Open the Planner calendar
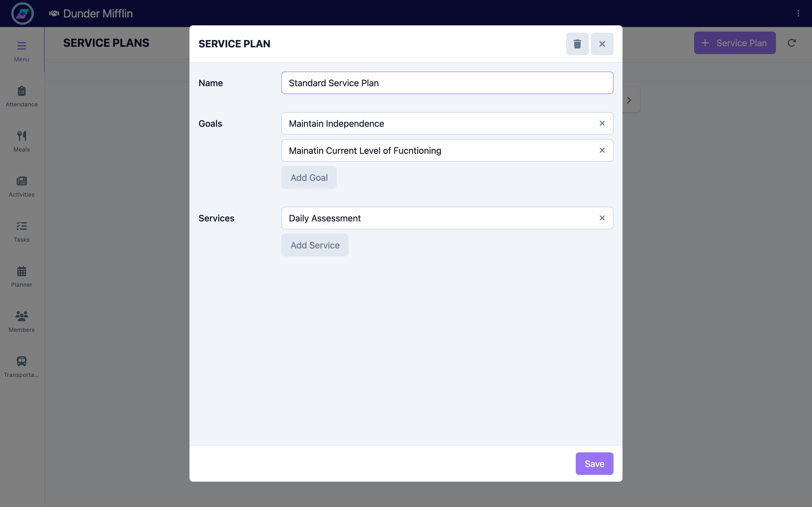The height and width of the screenshot is (507, 812). click(21, 277)
